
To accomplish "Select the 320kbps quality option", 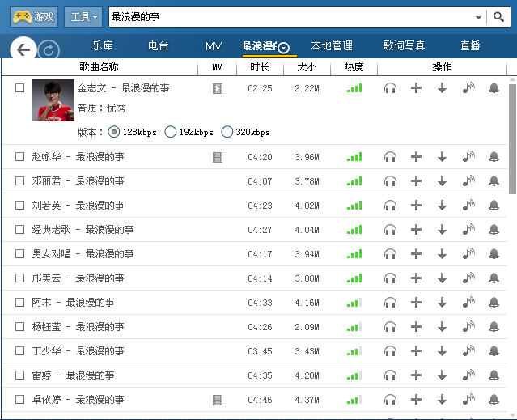I will coord(227,132).
